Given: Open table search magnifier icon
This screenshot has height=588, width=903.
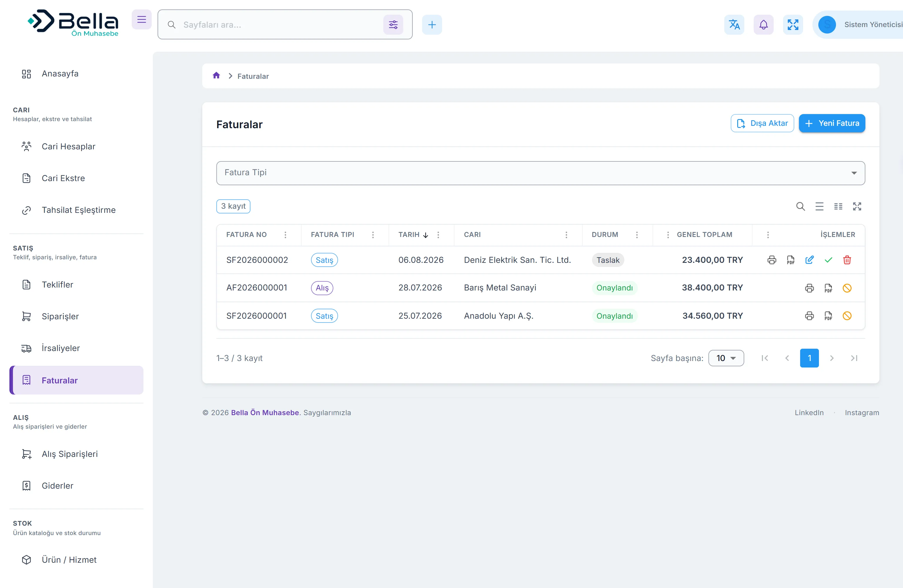Looking at the screenshot, I should (800, 206).
